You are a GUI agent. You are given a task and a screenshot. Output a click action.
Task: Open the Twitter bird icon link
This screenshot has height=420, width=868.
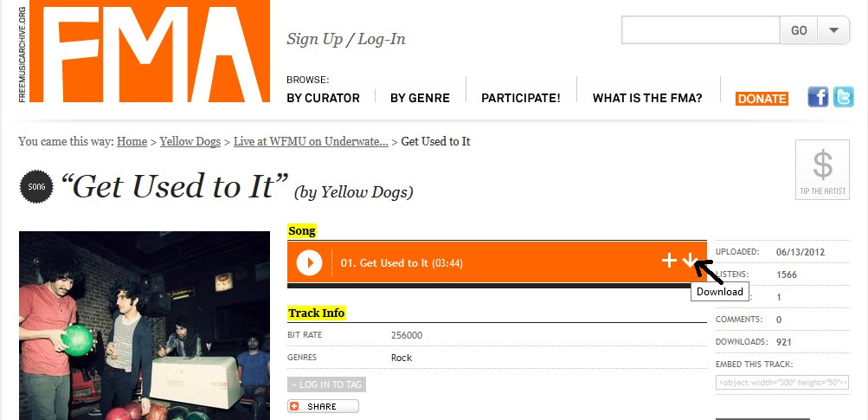click(844, 97)
